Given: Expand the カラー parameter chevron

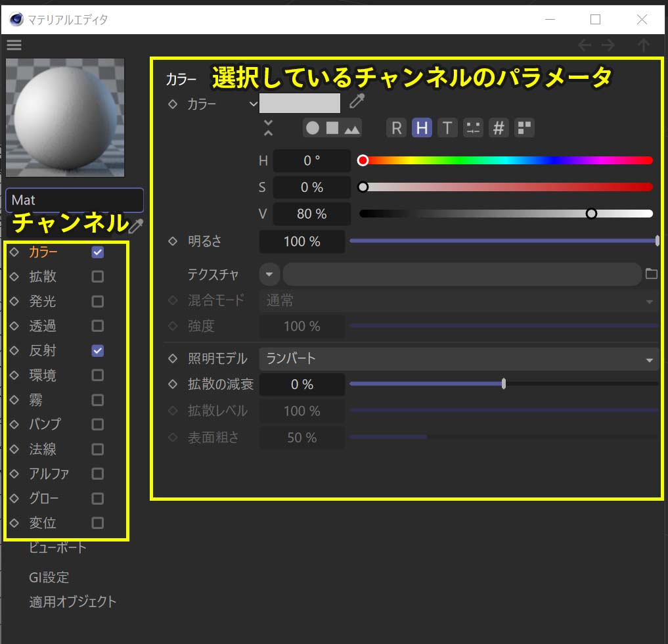Looking at the screenshot, I should 253,104.
